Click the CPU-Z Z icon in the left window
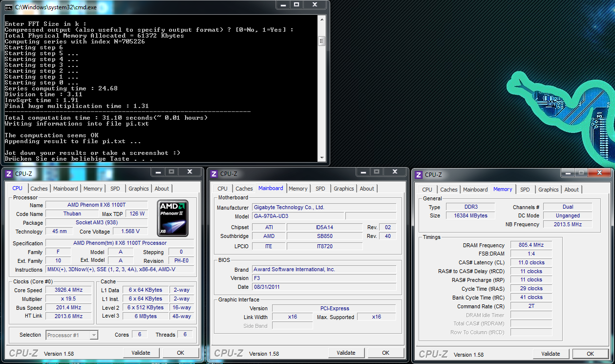 coord(8,173)
